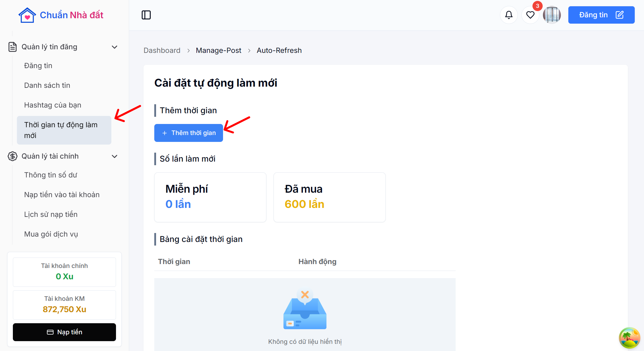Open Danh sách tin in the sidebar

(47, 85)
